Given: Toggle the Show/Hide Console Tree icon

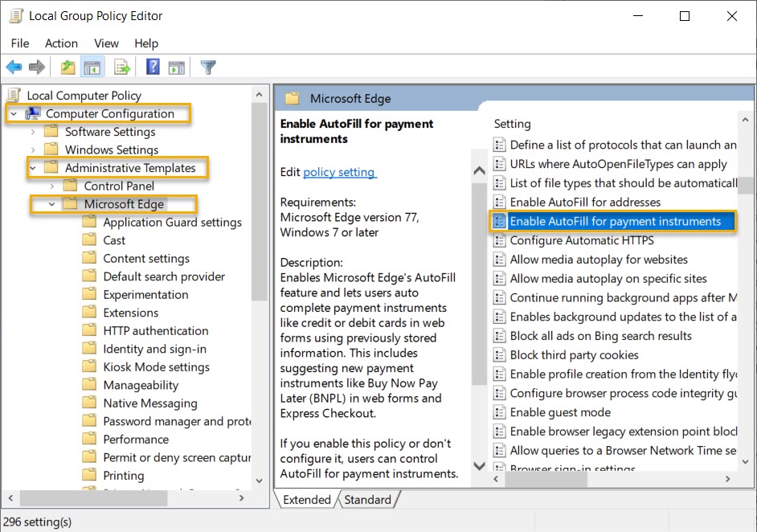Looking at the screenshot, I should tap(92, 67).
